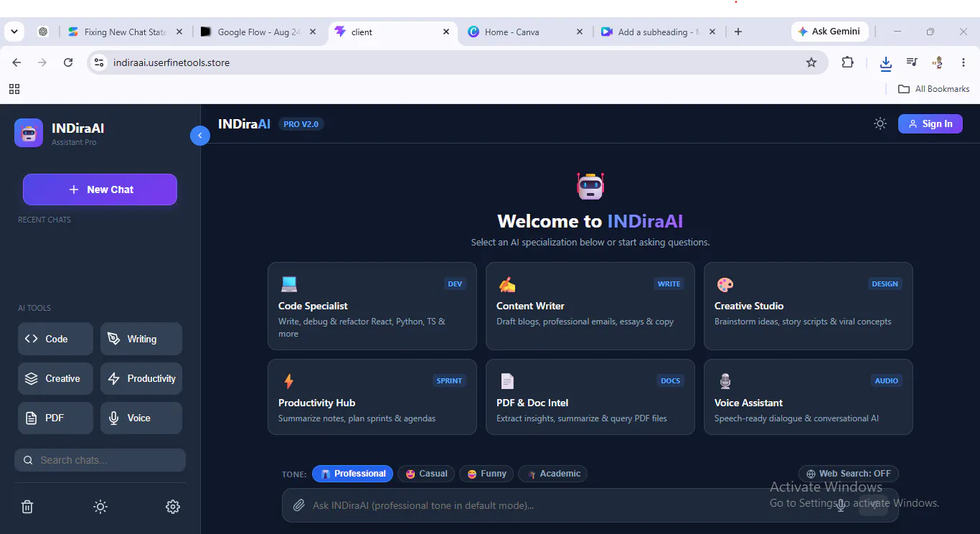
Task: Open All Bookmarks folder
Action: (934, 89)
